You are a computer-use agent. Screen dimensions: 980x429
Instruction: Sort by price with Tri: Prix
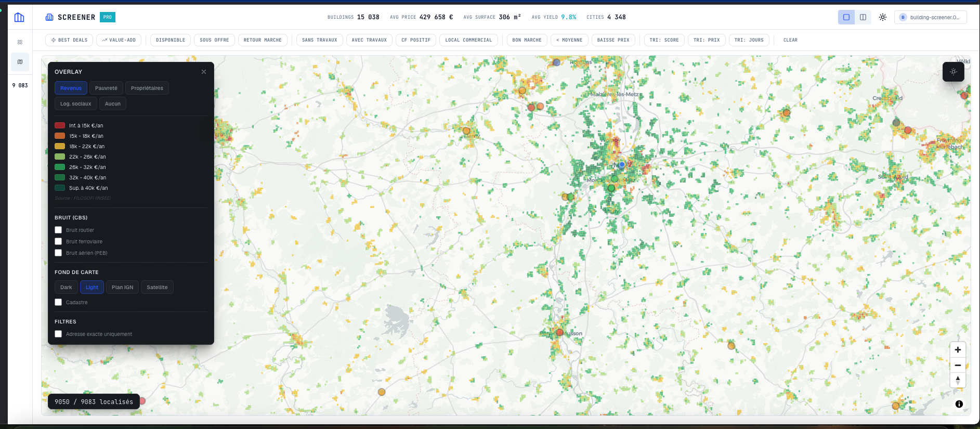click(x=707, y=40)
